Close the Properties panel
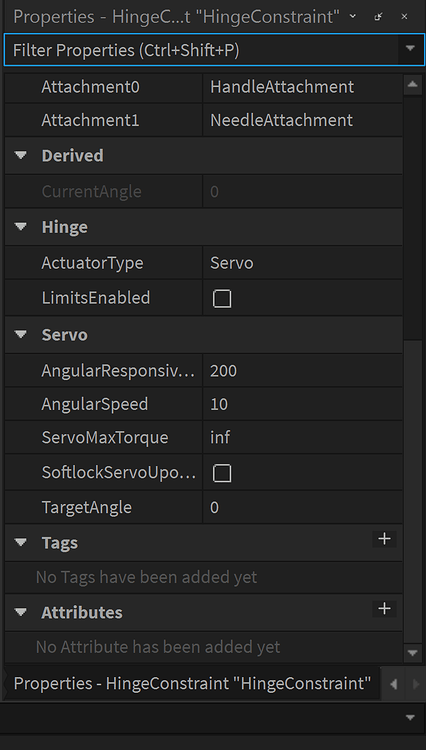 404,16
